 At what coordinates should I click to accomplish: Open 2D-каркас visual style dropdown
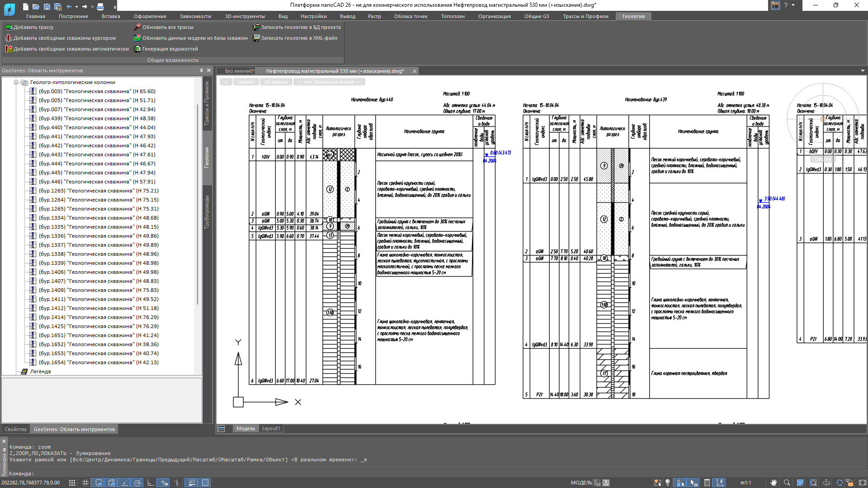(x=276, y=82)
